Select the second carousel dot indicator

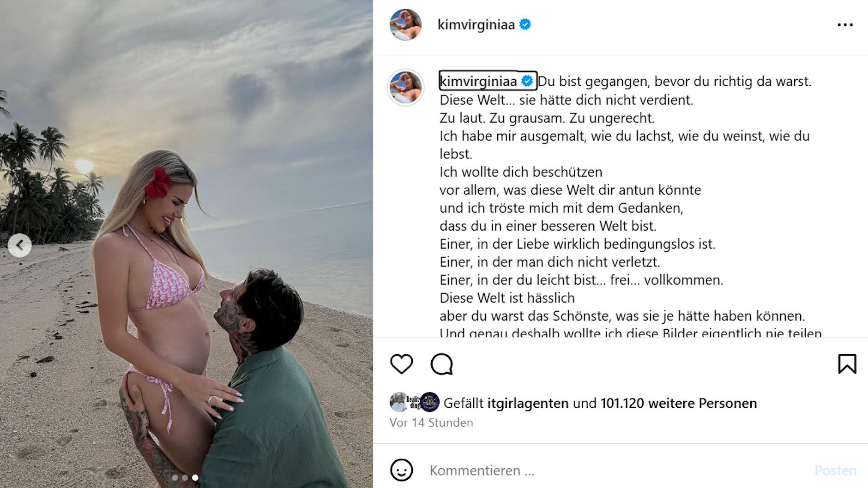[x=185, y=478]
